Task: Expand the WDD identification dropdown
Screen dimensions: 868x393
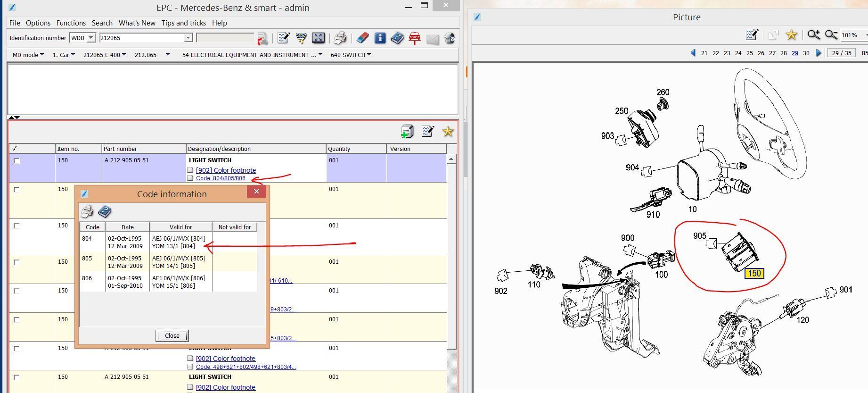Action: tap(91, 38)
